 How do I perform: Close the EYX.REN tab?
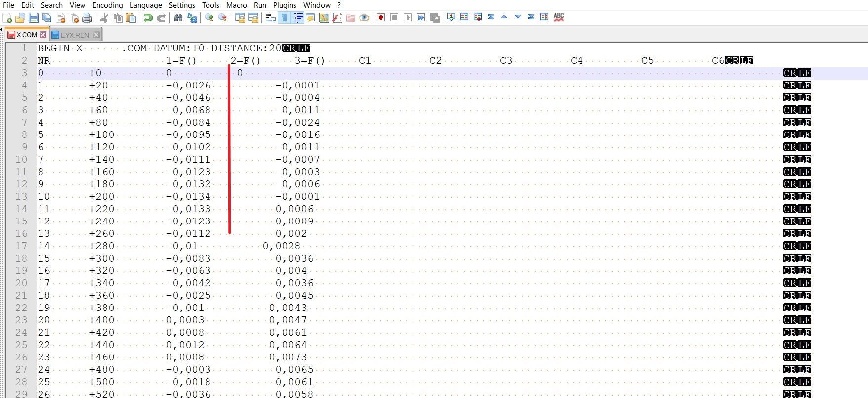96,35
